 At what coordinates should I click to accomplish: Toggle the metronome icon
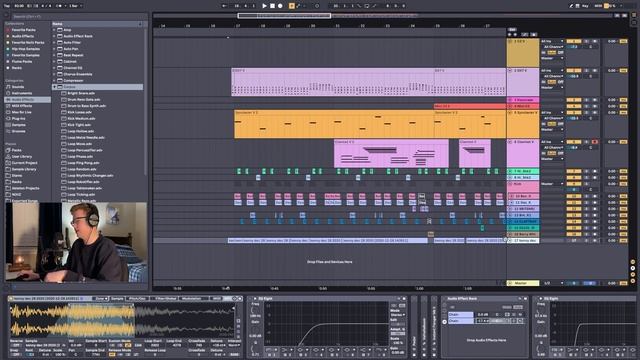60,6
